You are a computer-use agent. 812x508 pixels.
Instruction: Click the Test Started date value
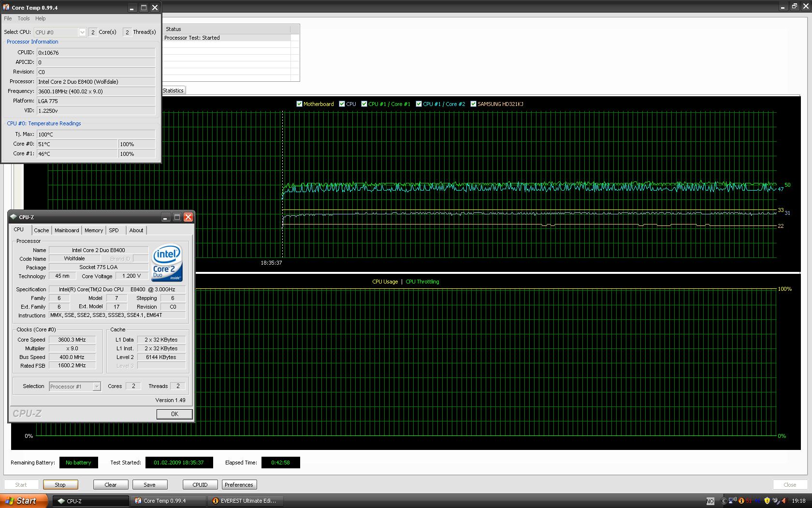tap(179, 463)
